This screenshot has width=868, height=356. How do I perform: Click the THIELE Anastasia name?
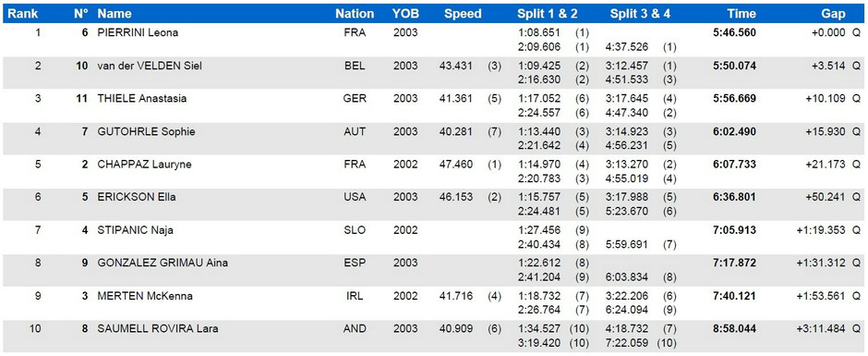click(141, 99)
